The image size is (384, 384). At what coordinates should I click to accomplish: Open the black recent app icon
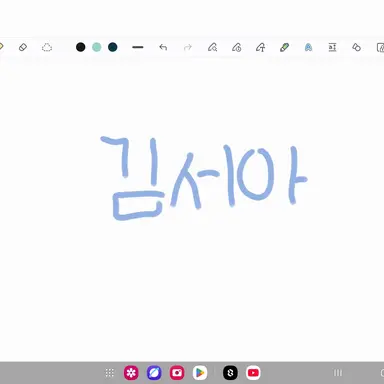click(230, 373)
